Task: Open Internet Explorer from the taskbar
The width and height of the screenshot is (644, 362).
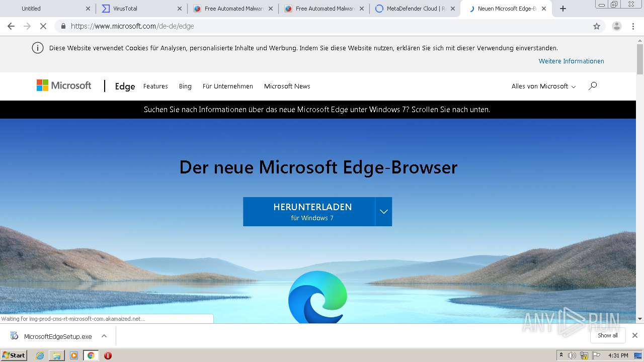Action: click(40, 355)
